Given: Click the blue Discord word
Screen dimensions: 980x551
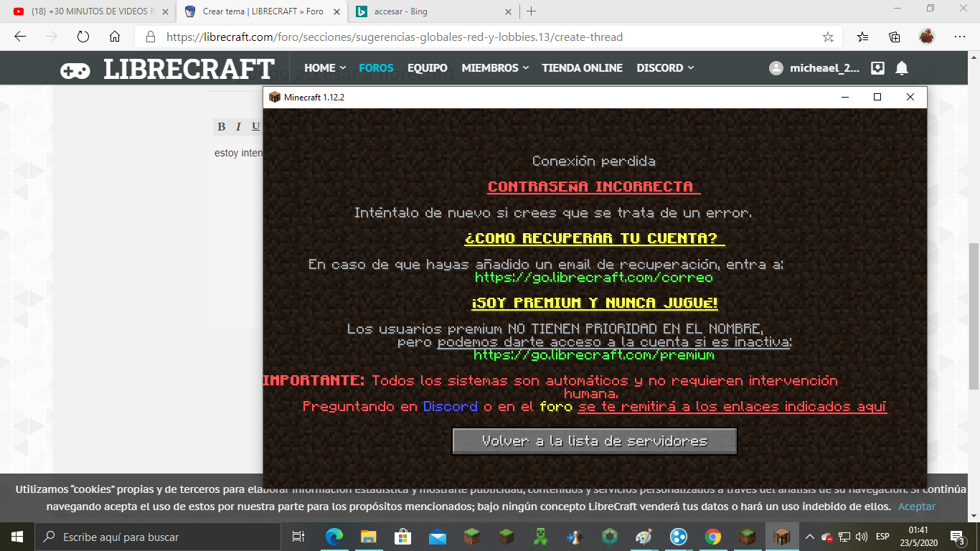Looking at the screenshot, I should (x=451, y=406).
